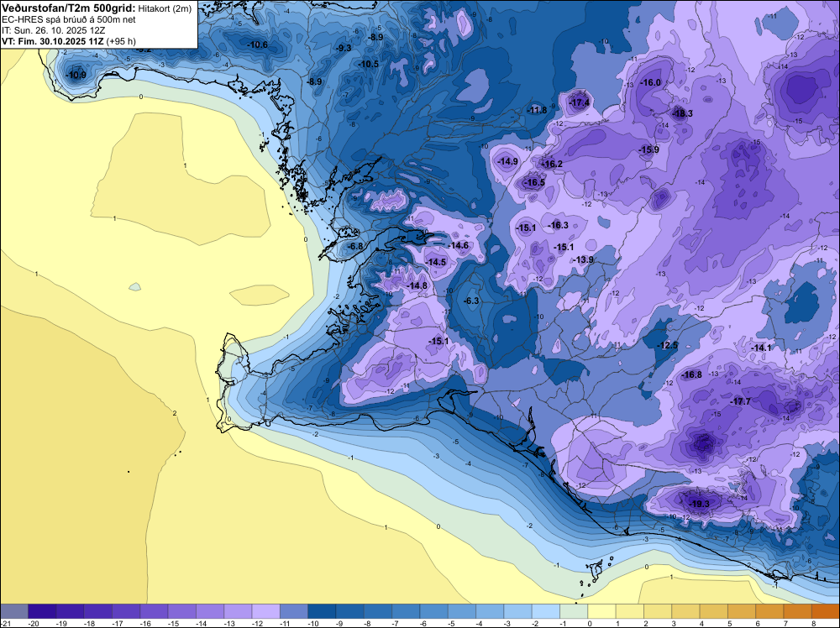This screenshot has height=628, width=840.
Task: Click the -17.4 temperature value
Action: click(579, 102)
